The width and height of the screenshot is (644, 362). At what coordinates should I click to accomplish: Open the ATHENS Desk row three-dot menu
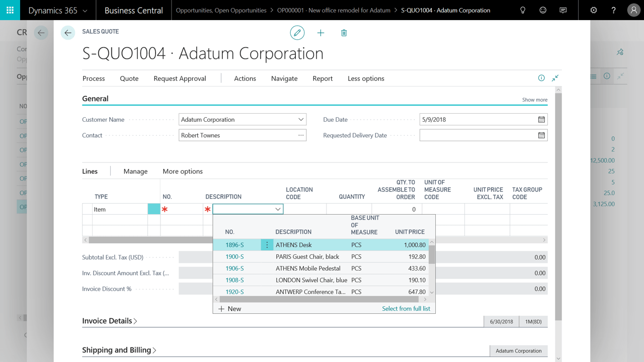click(267, 245)
